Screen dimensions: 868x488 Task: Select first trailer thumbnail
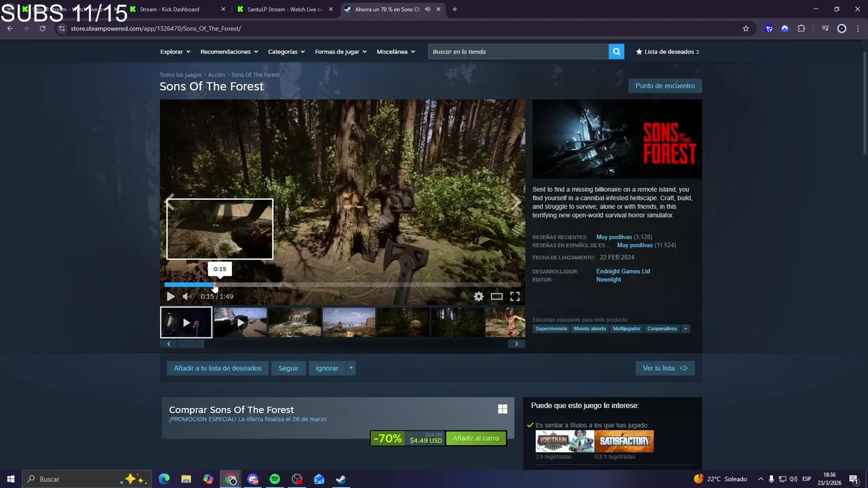point(186,323)
